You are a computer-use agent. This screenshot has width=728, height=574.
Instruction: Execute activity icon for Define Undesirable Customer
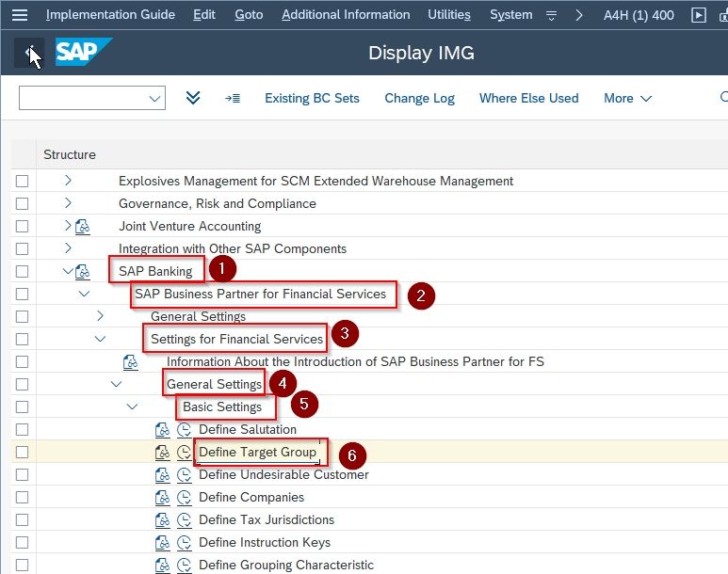click(185, 474)
